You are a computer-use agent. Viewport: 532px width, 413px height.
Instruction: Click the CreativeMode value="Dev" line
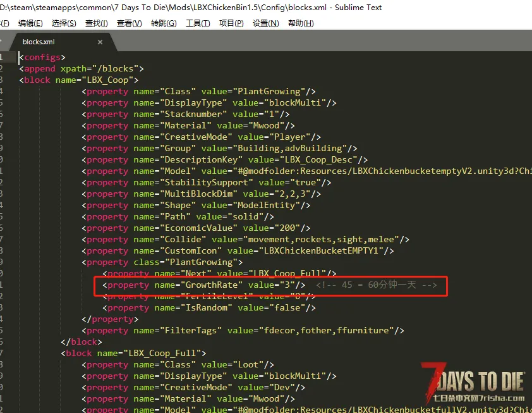(193, 388)
